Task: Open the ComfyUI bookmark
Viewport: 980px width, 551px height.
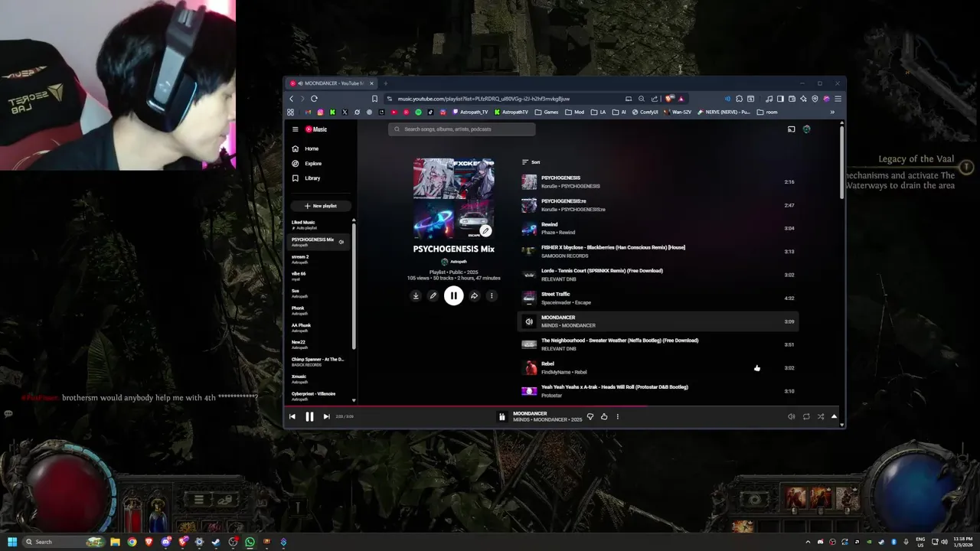Action: [x=645, y=112]
